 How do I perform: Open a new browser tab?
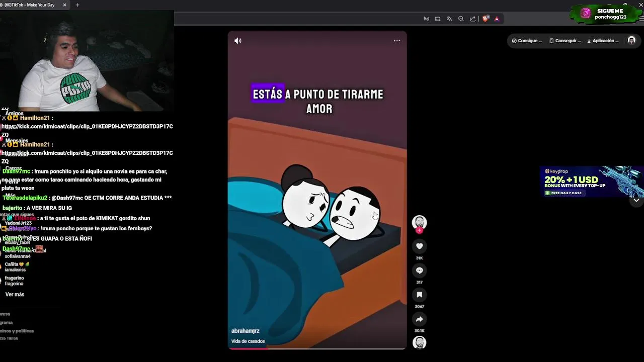point(77,5)
